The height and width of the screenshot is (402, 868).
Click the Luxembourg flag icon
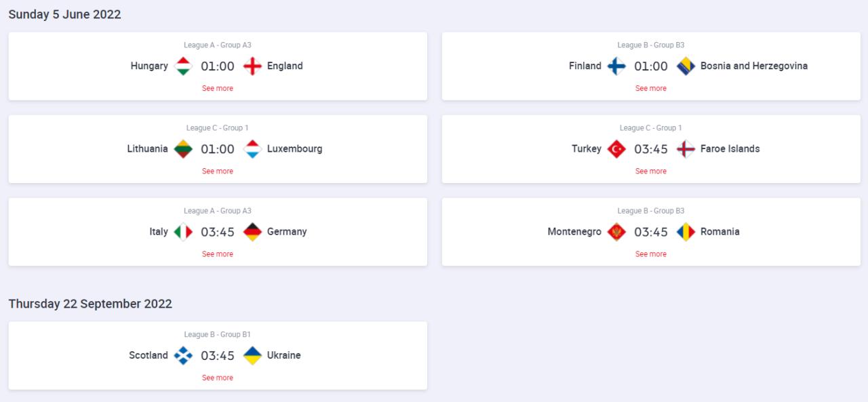[252, 149]
